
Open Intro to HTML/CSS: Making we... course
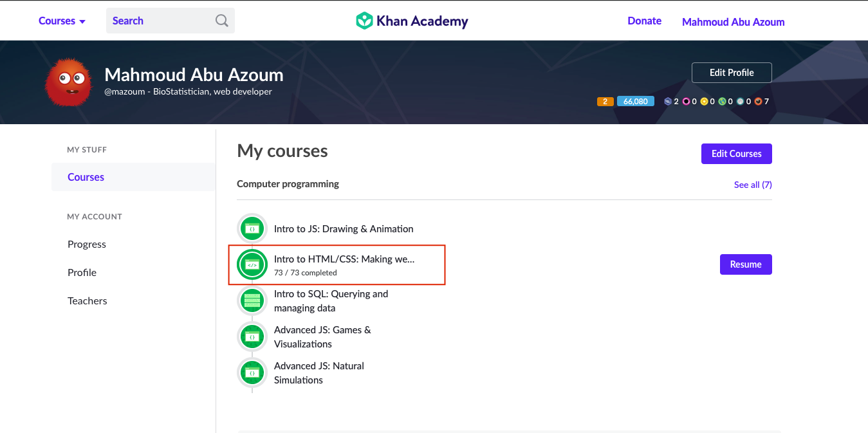point(344,259)
